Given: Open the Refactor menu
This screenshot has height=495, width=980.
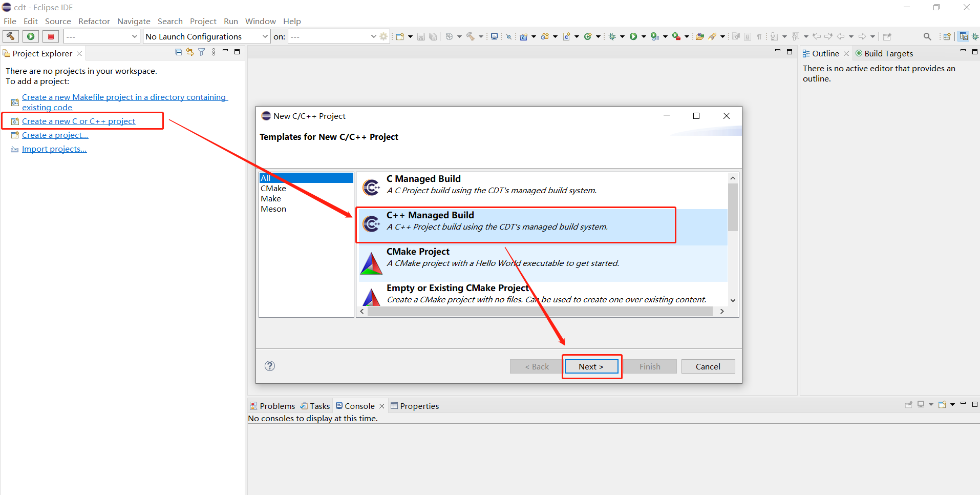Looking at the screenshot, I should pyautogui.click(x=94, y=21).
